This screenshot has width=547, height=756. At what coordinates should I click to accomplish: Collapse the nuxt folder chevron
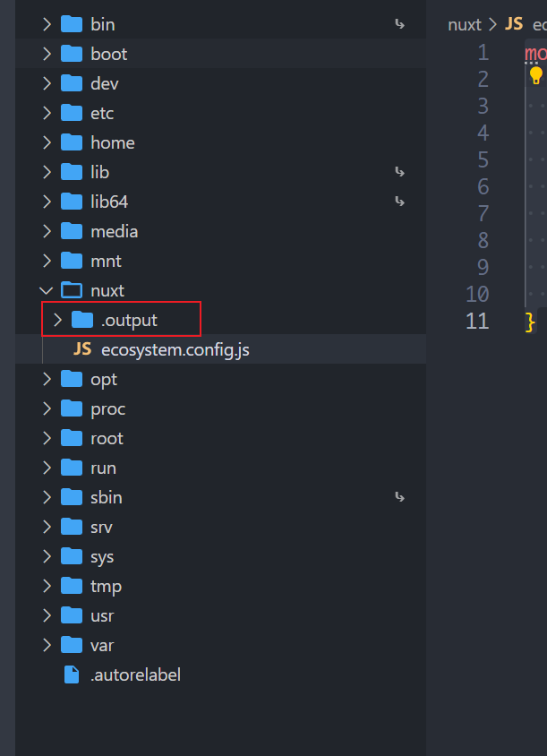point(47,290)
